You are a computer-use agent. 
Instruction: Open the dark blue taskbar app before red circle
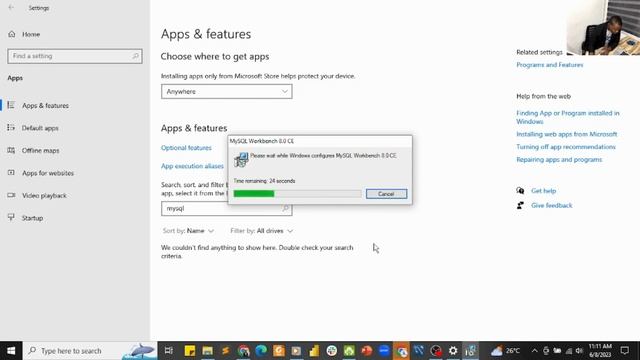click(x=419, y=351)
